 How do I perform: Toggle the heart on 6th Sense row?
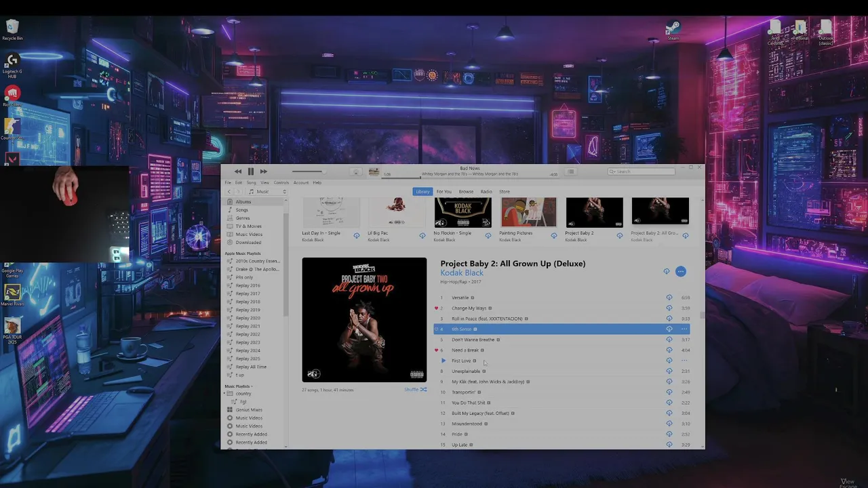436,329
